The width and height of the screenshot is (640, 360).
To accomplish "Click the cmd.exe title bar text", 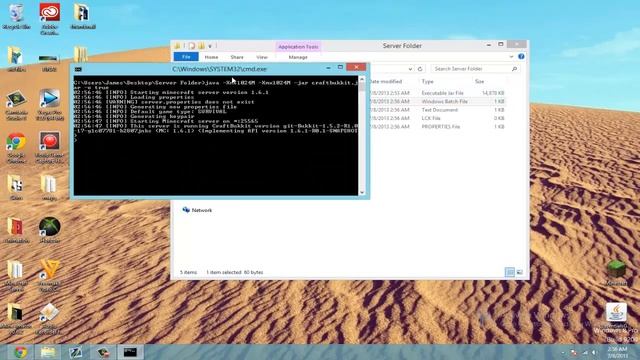I will 219,69.
